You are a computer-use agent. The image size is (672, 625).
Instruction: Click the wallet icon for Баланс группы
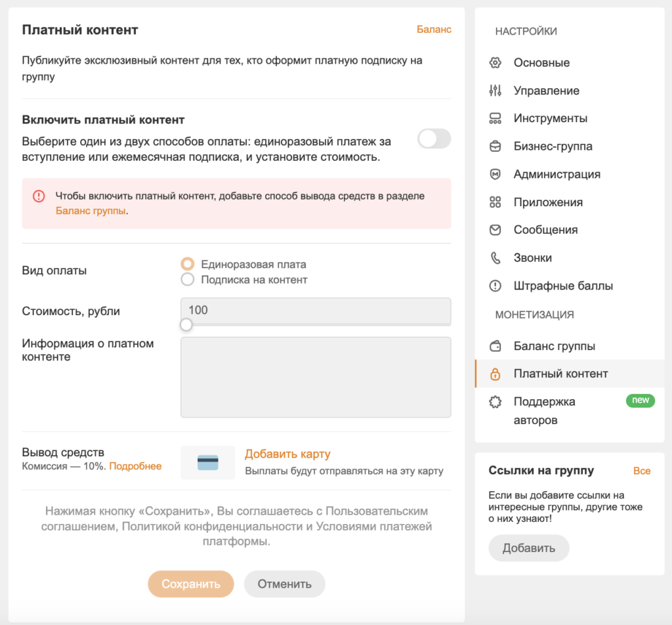tap(495, 346)
